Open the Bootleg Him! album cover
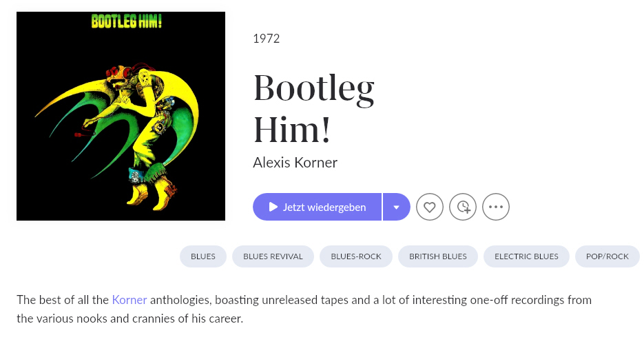Screen dimensions: 644x344 point(121,116)
